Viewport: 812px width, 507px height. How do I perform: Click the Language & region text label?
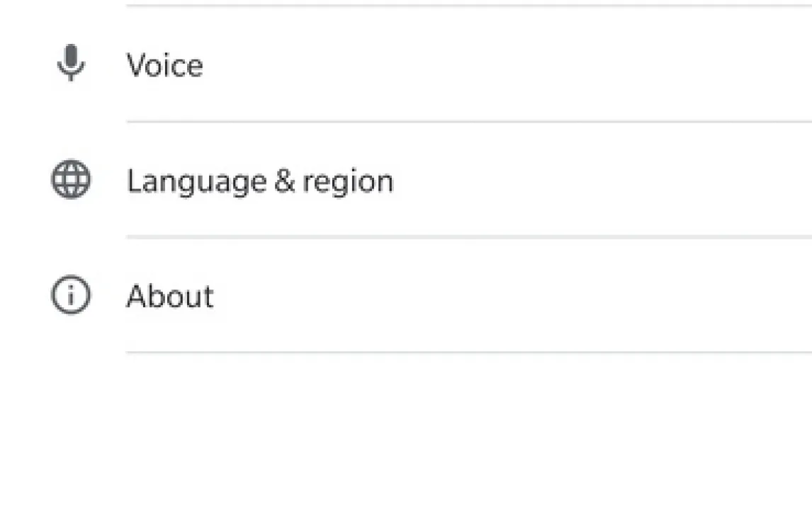(x=259, y=181)
